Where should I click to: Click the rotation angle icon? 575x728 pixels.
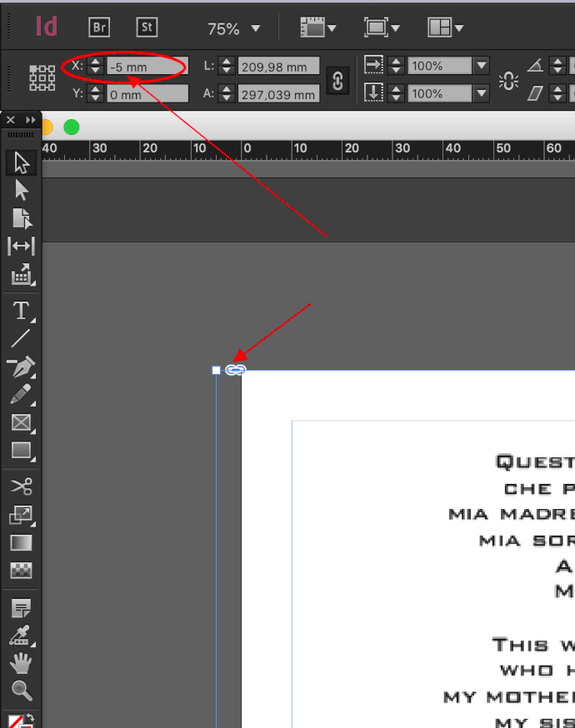pyautogui.click(x=535, y=66)
